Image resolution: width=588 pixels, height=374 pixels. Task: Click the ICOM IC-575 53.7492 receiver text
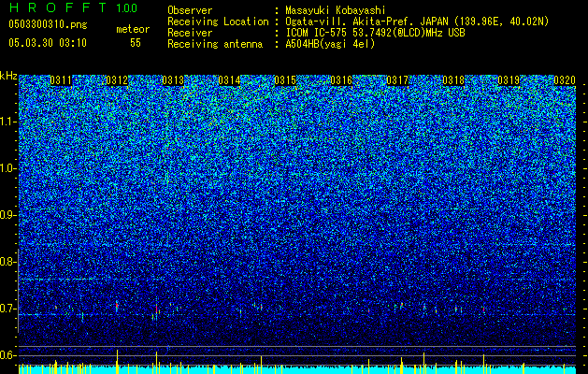[x=375, y=33]
